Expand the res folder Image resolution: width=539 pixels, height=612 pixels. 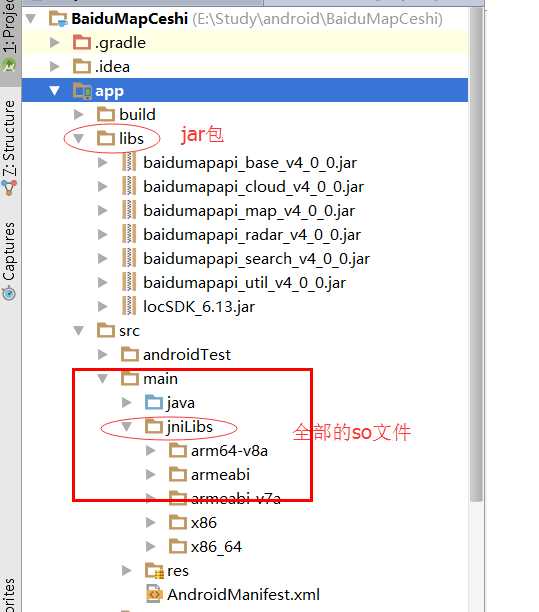click(126, 571)
